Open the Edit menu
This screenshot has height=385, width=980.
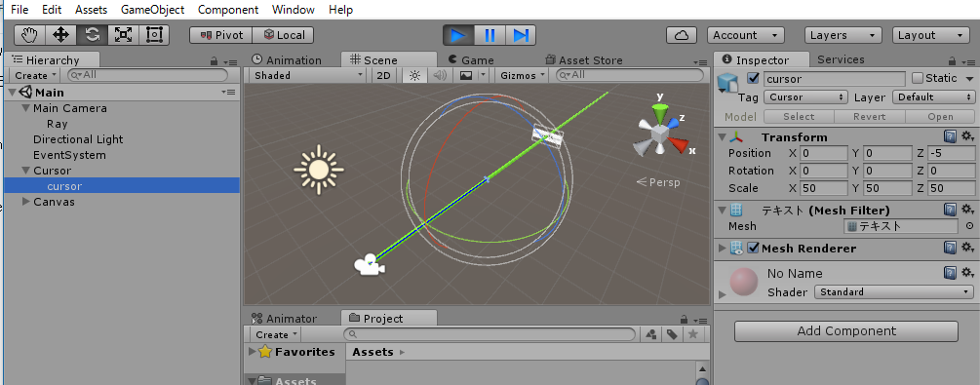(52, 10)
